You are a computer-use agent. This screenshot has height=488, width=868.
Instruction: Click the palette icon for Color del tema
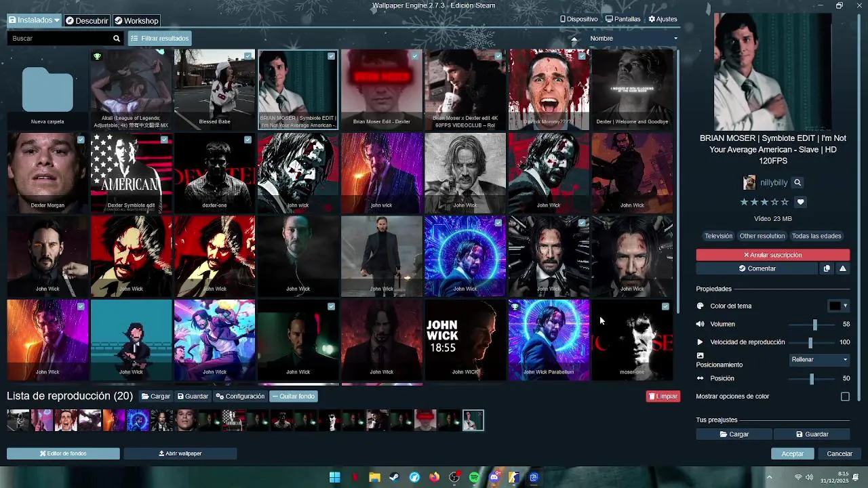point(701,306)
